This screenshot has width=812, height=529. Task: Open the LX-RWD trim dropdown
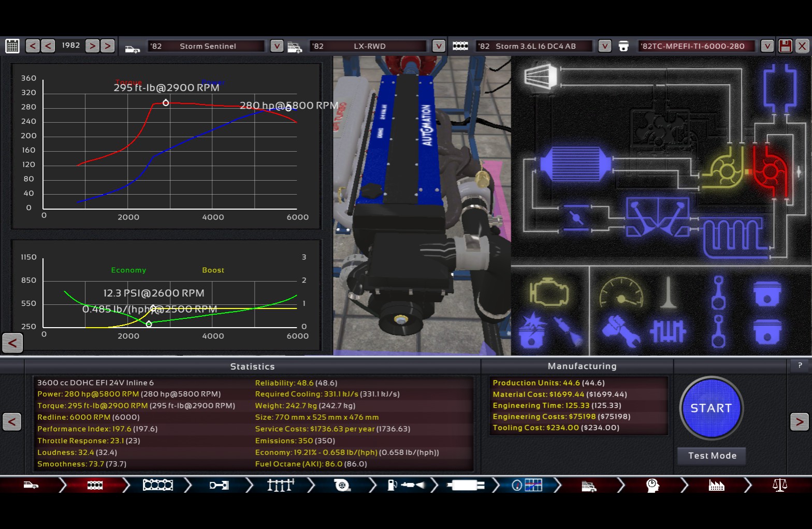[439, 46]
